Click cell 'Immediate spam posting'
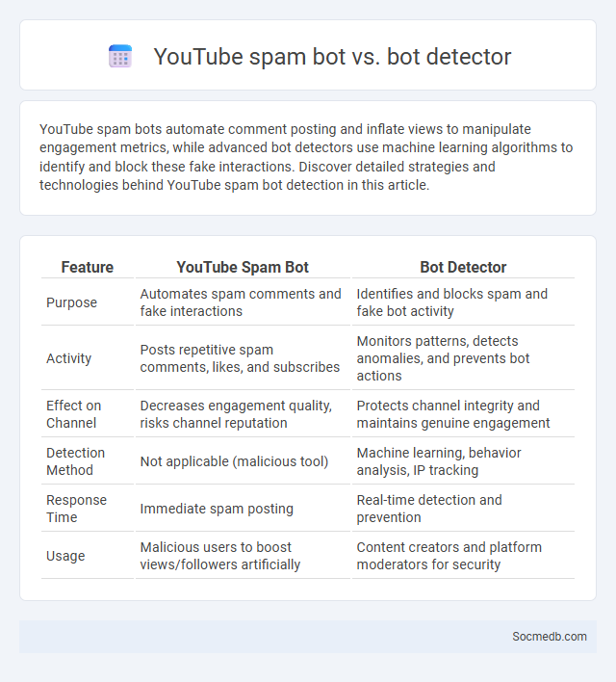This screenshot has height=682, width=616. [217, 509]
